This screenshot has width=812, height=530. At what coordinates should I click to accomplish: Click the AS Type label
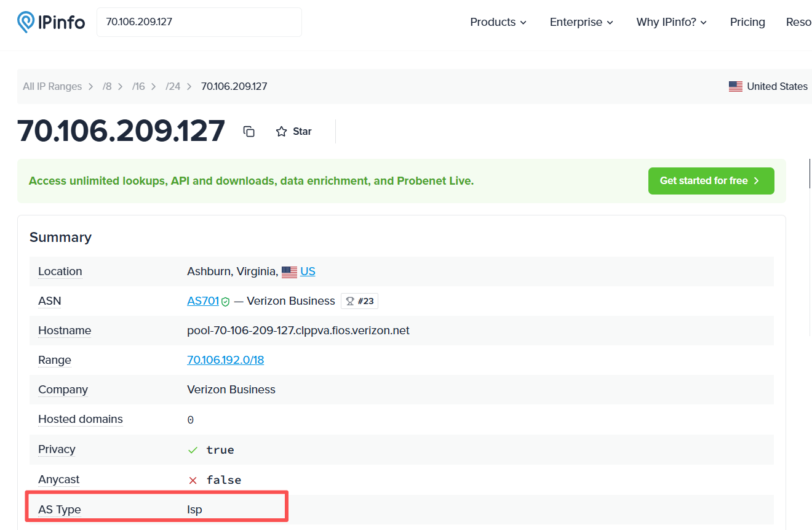[x=60, y=510]
